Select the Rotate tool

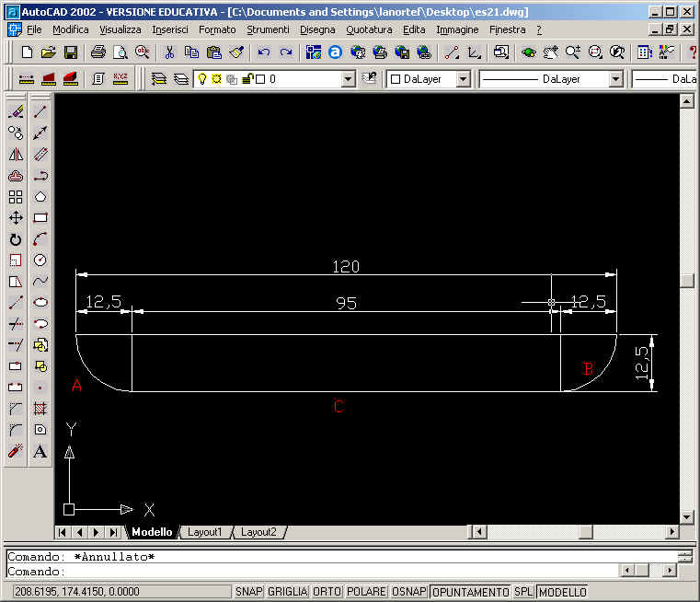coord(16,239)
